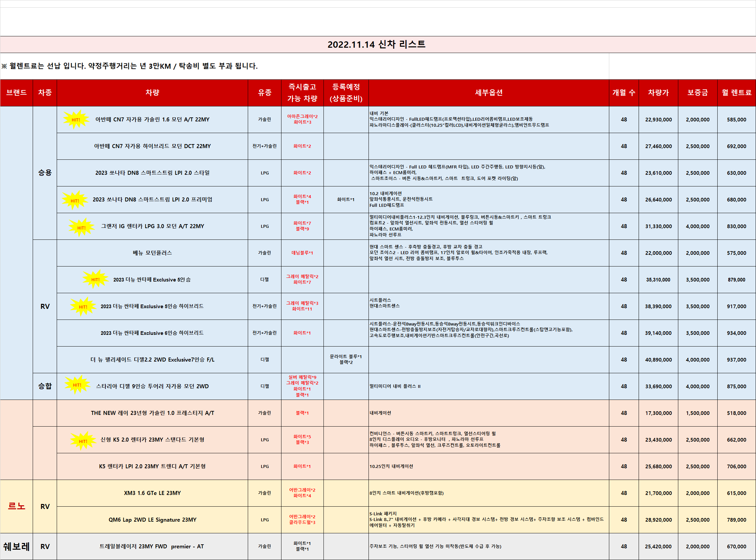
Task: Click the HIT! badge on 쏘나타 DN8 프리미엄 row
Action: [75, 200]
